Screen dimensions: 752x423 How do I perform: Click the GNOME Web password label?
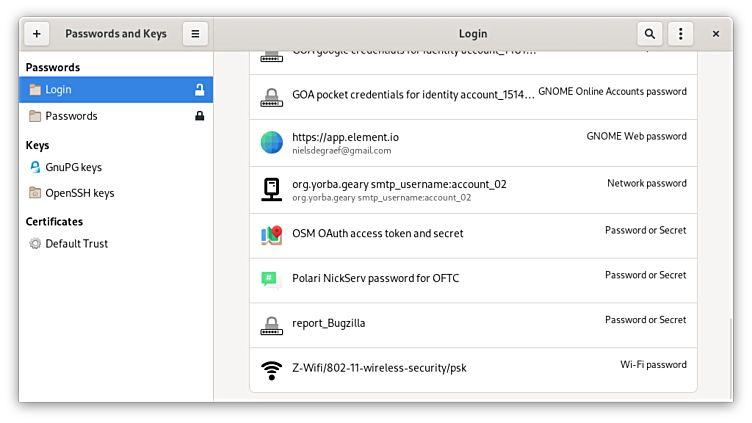click(x=636, y=137)
